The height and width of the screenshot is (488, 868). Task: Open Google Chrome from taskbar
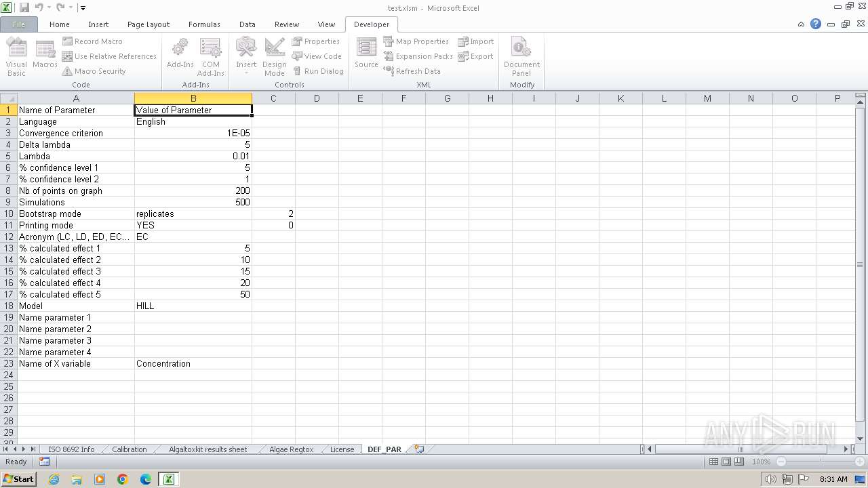click(x=123, y=479)
